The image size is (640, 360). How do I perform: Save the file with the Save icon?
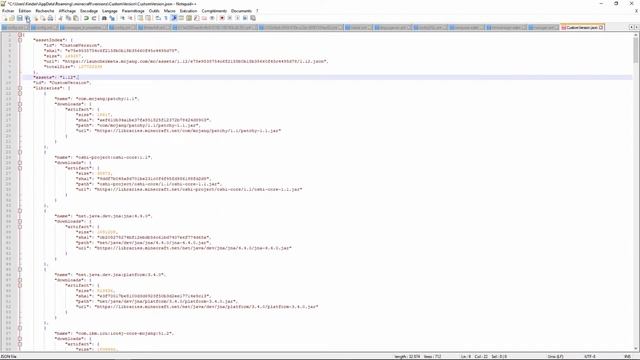(x=20, y=18)
